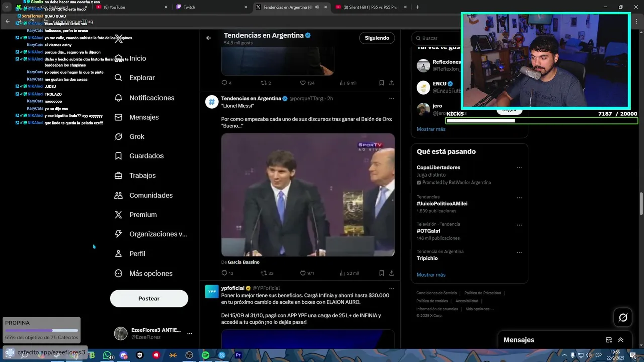Open Notificaciones in the sidebar

(144, 98)
